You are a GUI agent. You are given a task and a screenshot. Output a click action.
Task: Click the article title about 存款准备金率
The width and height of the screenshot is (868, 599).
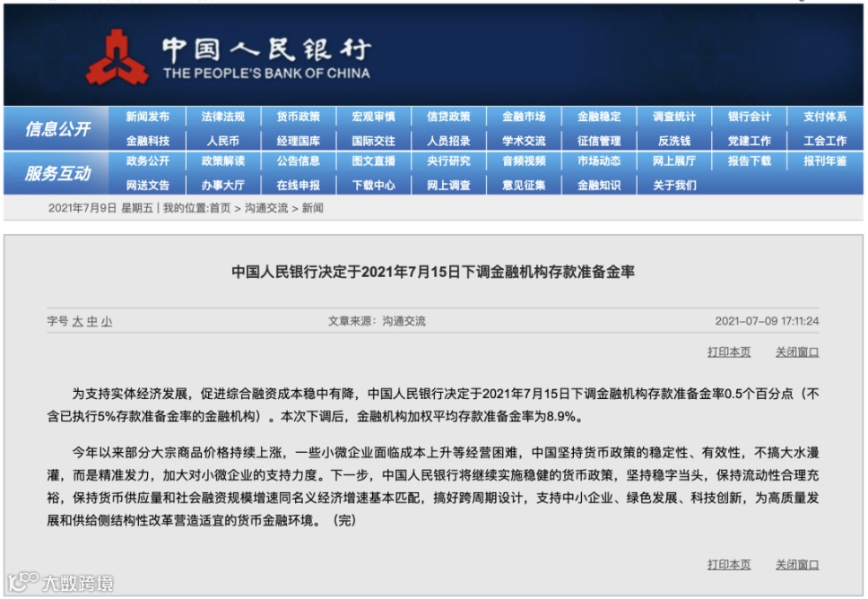tap(433, 272)
